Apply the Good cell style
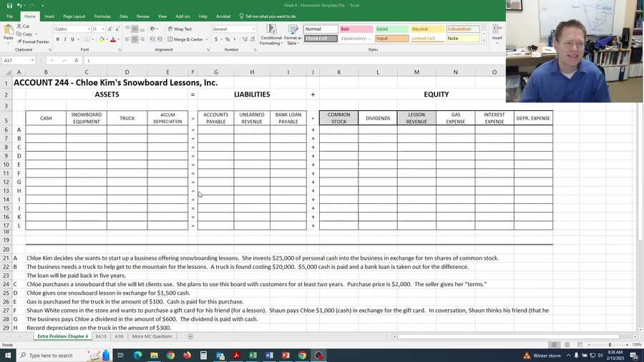Viewport: 644px width, 362px height. [391, 29]
